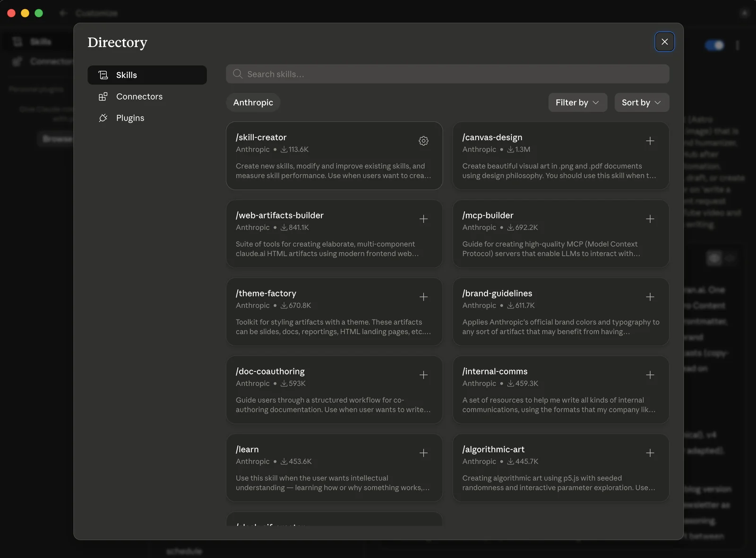Click the Anthropic filter chip

(253, 102)
